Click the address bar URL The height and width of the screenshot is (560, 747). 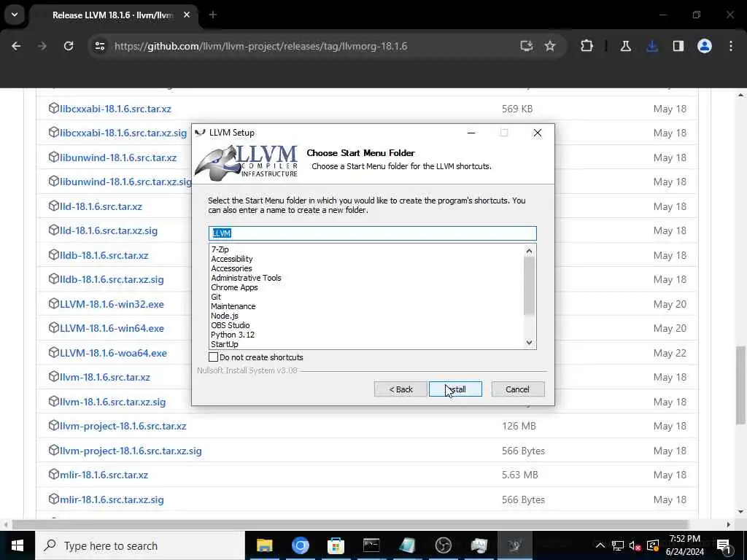260,46
